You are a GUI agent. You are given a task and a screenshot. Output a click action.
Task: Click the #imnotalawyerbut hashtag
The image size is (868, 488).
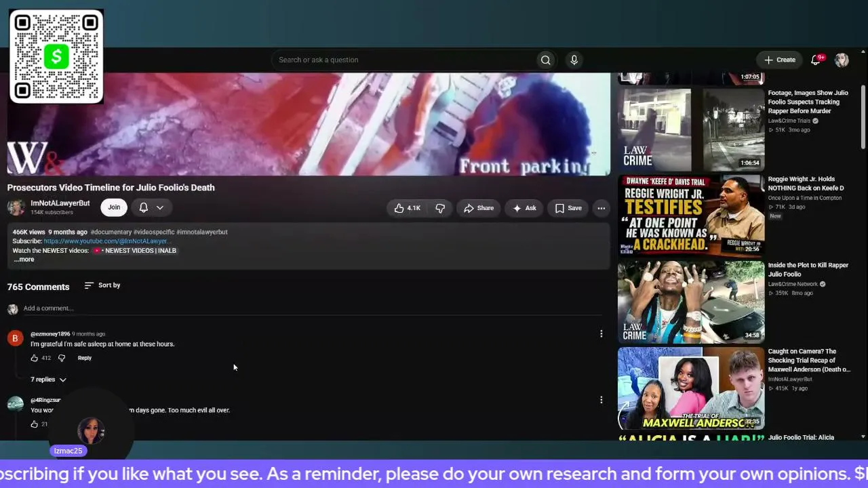[202, 232]
